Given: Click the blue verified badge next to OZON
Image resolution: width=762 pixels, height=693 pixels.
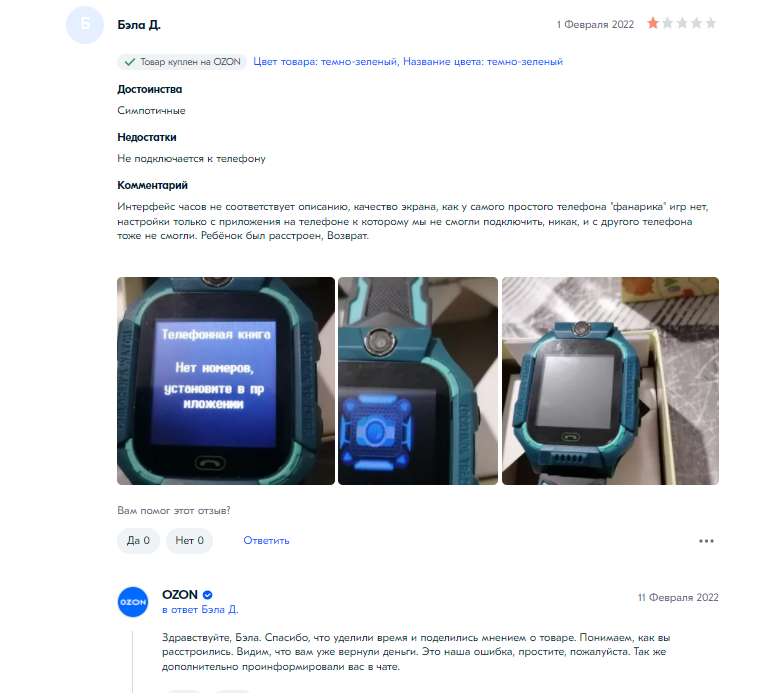Looking at the screenshot, I should tap(208, 595).
